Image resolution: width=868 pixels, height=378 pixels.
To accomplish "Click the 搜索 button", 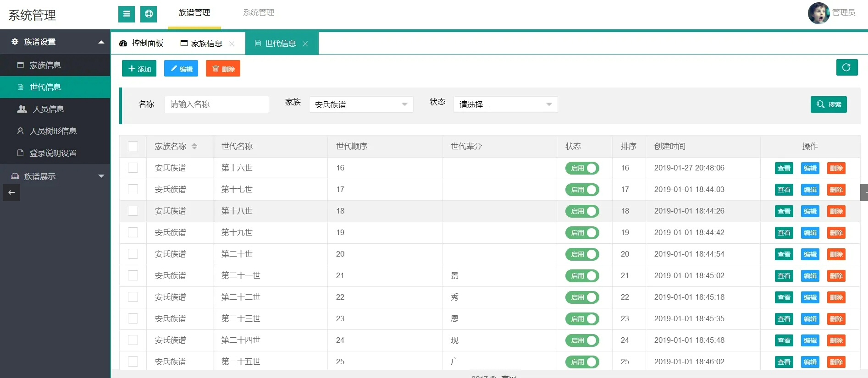I will (x=829, y=104).
